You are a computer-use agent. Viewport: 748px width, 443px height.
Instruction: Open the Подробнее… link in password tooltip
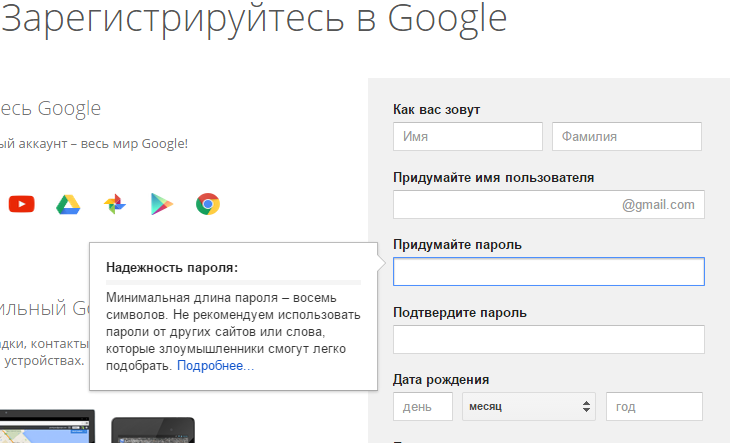click(x=216, y=366)
